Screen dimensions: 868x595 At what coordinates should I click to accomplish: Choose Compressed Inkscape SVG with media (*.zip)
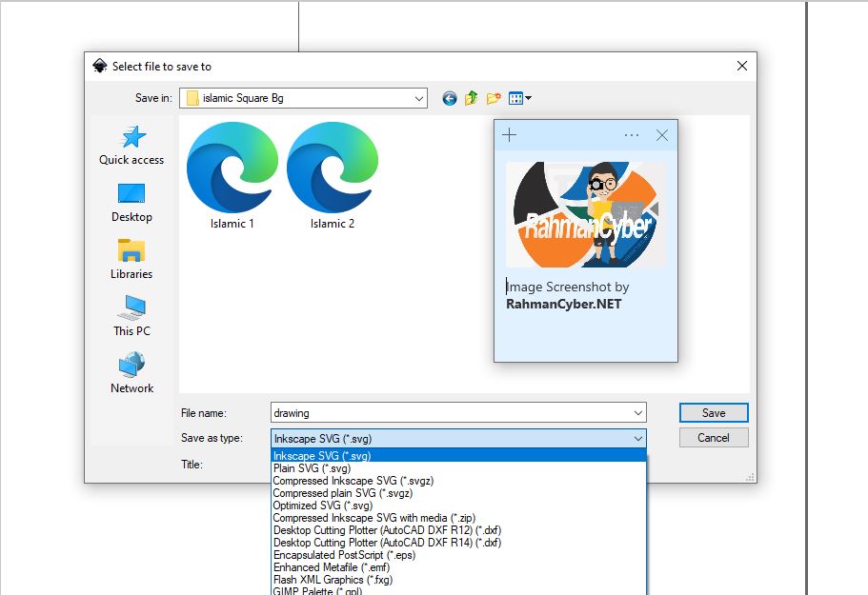[459, 518]
